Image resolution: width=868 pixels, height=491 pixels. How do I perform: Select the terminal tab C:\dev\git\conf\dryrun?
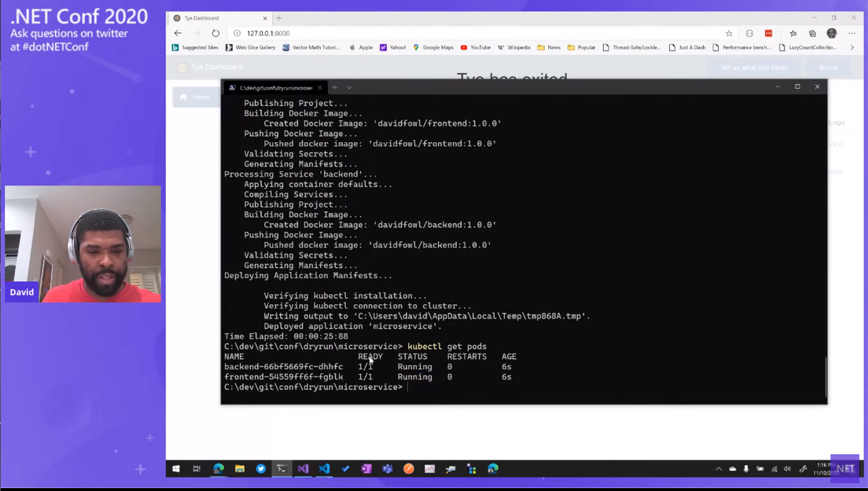276,87
